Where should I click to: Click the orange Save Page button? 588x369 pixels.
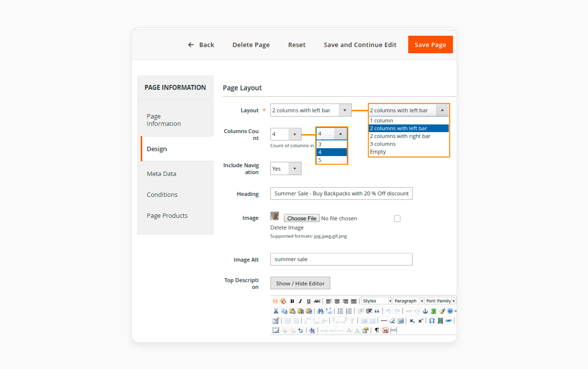430,45
